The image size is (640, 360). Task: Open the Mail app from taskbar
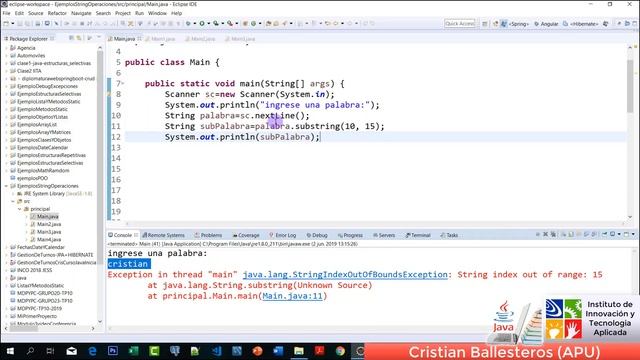click(x=71, y=351)
